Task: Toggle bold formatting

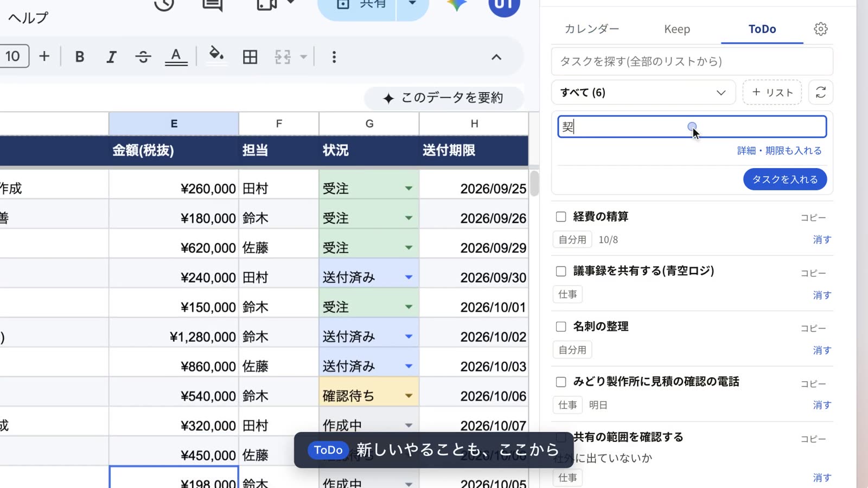Action: point(79,57)
